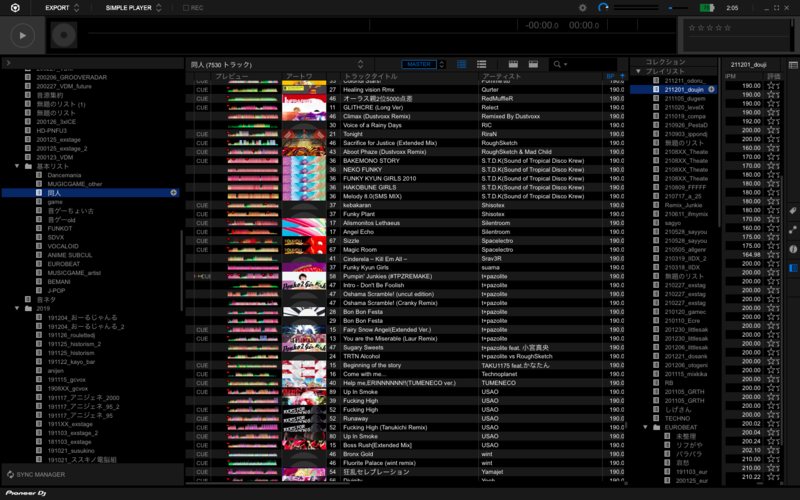The height and width of the screenshot is (500, 800).
Task: Select the EUROBEAT playlist in left tree
Action: point(64,264)
